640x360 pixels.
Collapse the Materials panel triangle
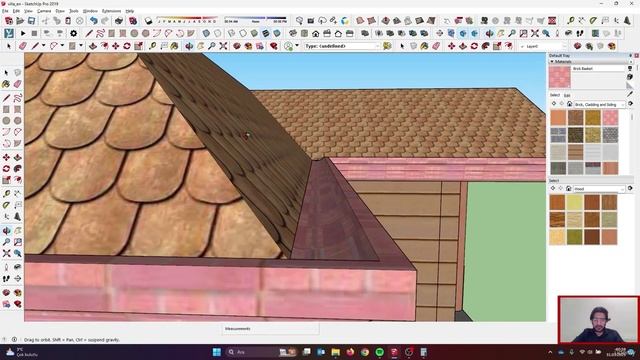552,62
